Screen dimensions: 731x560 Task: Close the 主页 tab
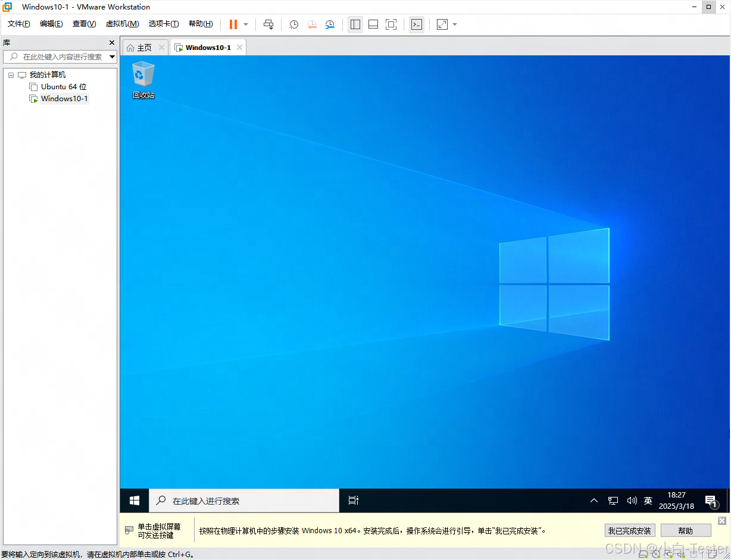161,48
